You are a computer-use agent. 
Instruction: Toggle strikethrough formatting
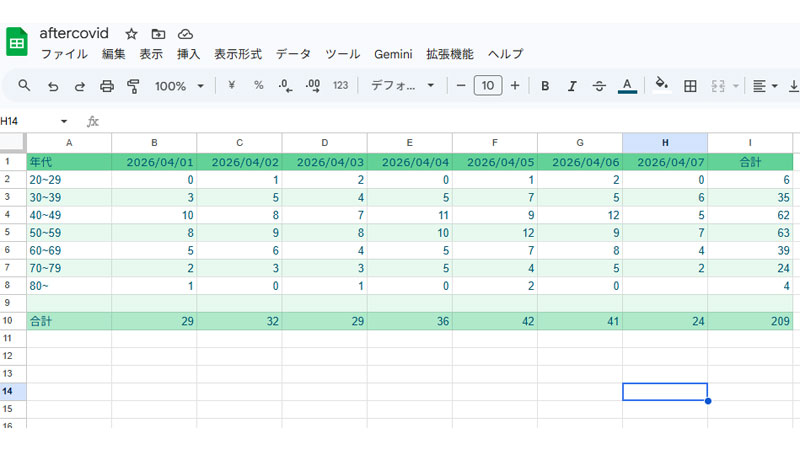[x=599, y=86]
